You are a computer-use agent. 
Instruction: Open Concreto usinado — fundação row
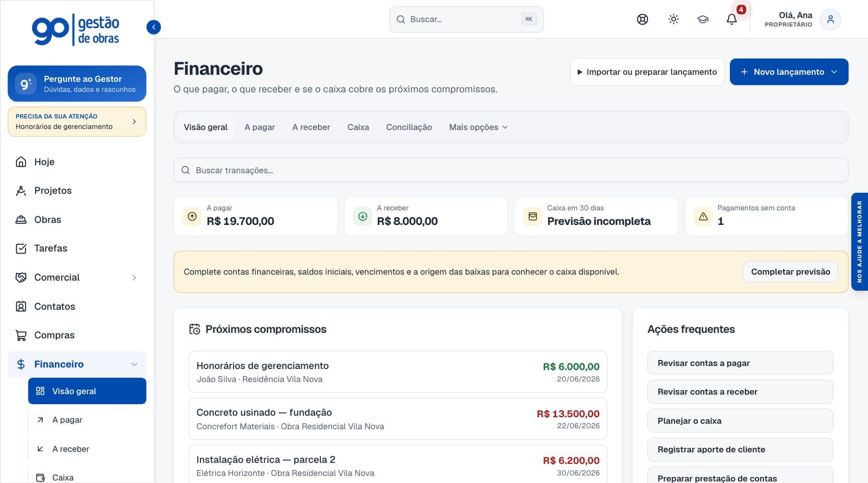tap(398, 419)
